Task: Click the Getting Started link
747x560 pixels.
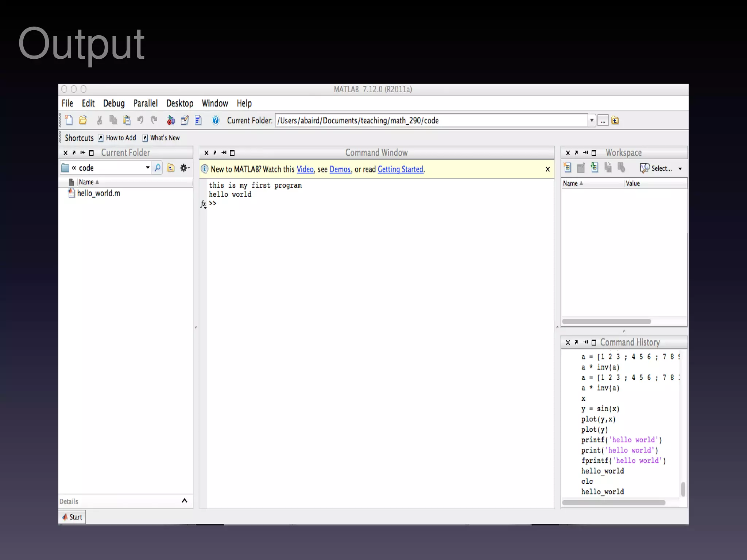Action: coord(400,169)
